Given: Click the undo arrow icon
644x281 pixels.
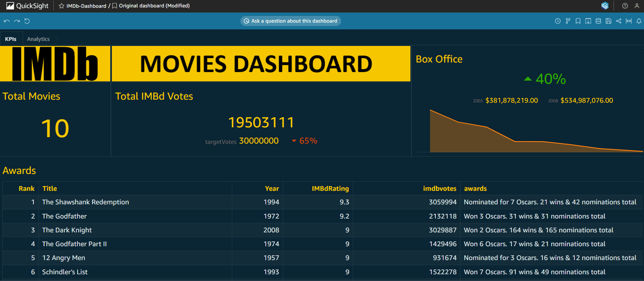Looking at the screenshot, I should [x=6, y=21].
